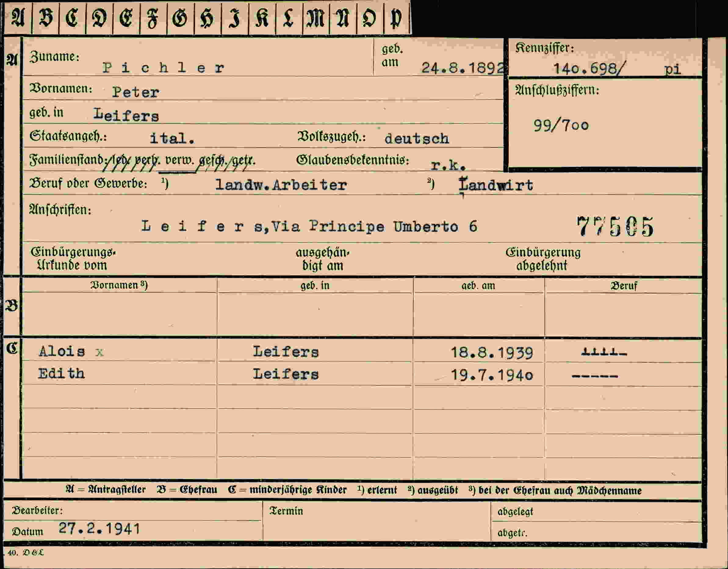Image resolution: width=728 pixels, height=569 pixels.
Task: Click the 'Einbürgerungs-Urkunde vom' label
Action: point(73,259)
